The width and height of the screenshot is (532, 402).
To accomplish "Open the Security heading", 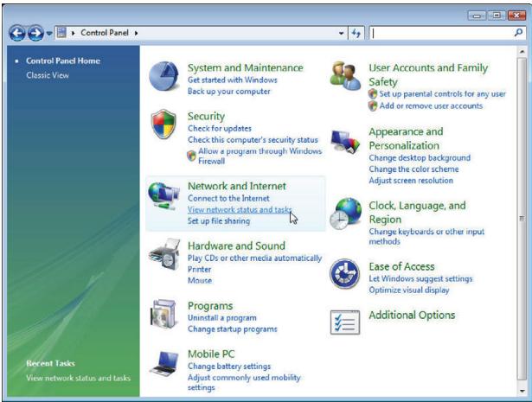I will click(206, 116).
